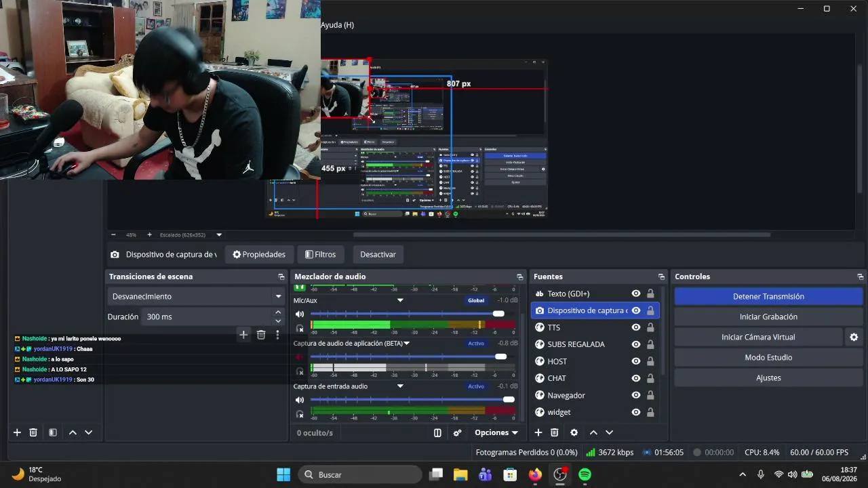Image resolution: width=868 pixels, height=488 pixels.
Task: Undock the Mezclador de audio panel
Action: pos(520,277)
